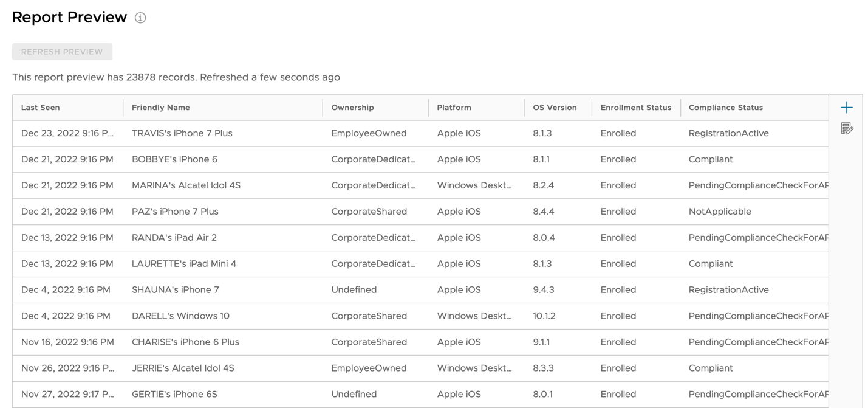Click the Friendly Name column header
868x408 pixels.
(161, 108)
